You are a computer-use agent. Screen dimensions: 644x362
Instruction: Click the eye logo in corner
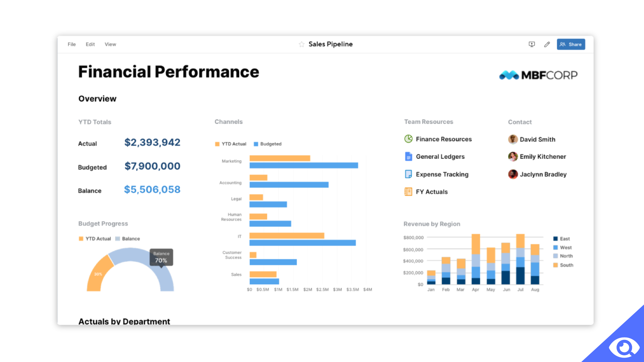(x=624, y=348)
